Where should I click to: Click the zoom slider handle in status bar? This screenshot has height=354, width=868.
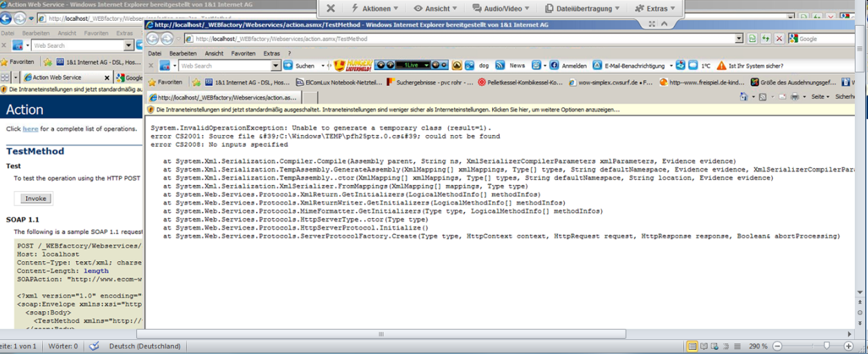(x=826, y=346)
